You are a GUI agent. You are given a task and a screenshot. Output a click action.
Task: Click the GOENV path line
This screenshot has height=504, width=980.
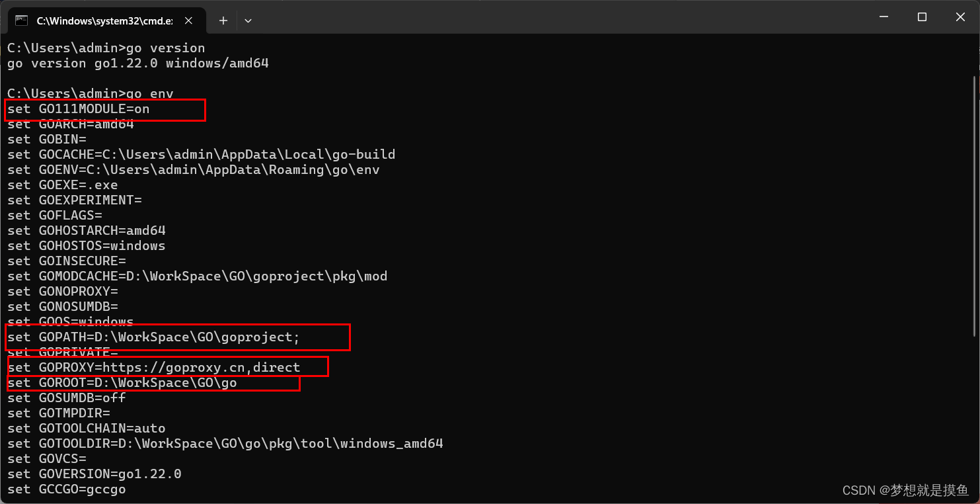194,169
